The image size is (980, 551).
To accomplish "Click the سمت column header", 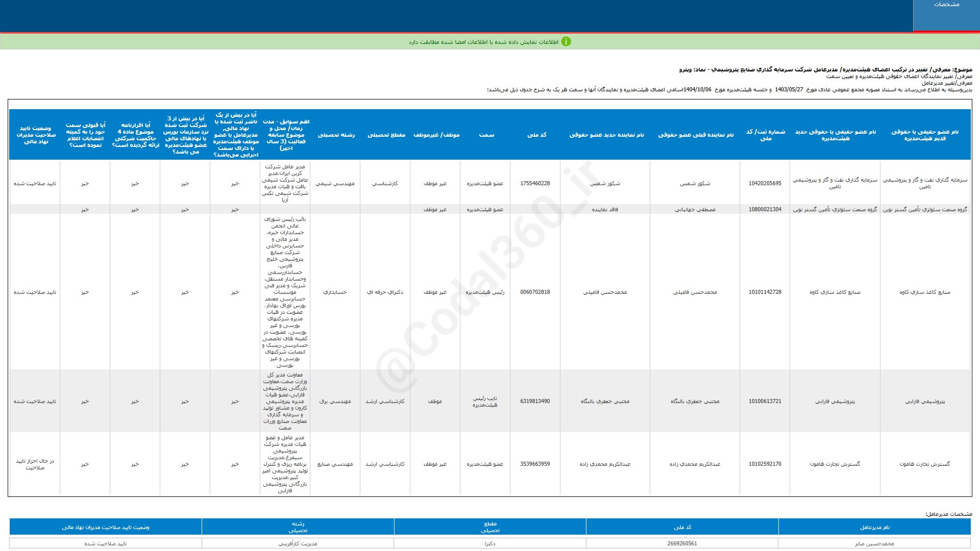I will pos(486,135).
